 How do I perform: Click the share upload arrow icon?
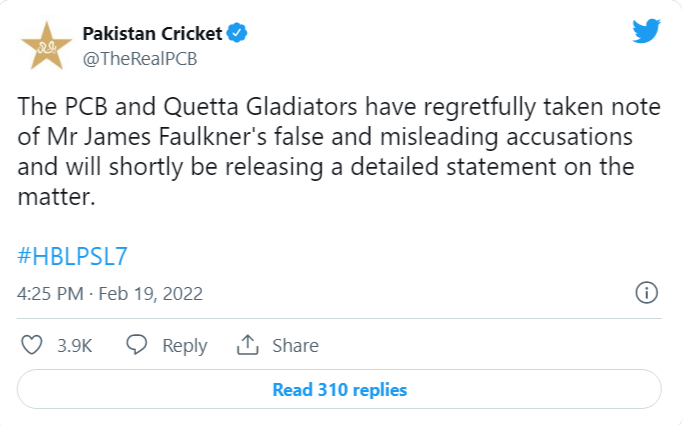point(246,345)
